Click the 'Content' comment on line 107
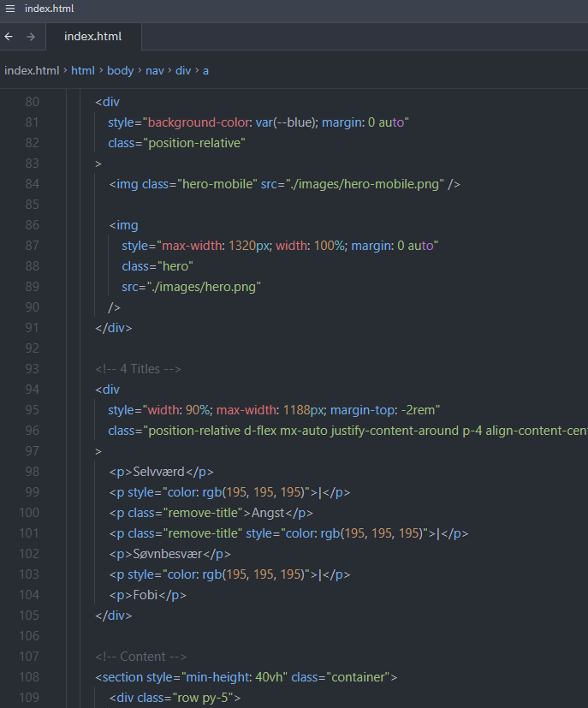 pyautogui.click(x=141, y=657)
